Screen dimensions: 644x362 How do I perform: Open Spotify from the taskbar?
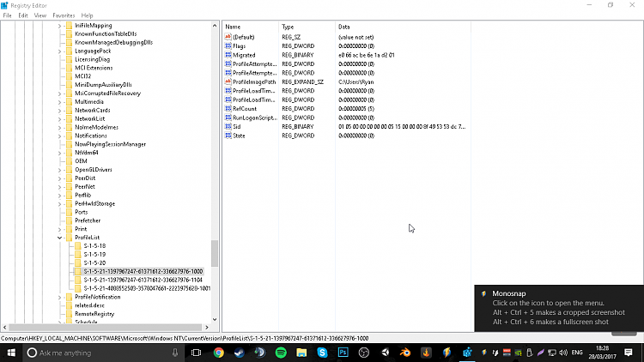click(281, 353)
